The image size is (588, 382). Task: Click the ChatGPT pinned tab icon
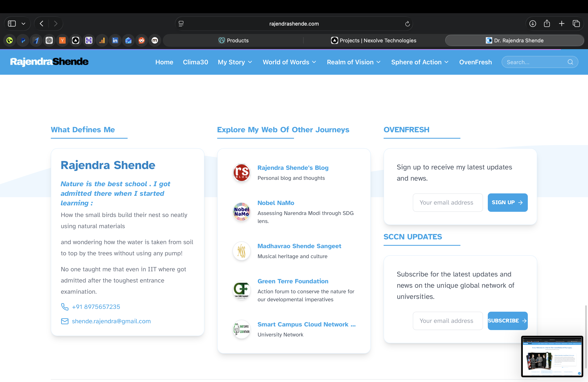click(x=49, y=41)
